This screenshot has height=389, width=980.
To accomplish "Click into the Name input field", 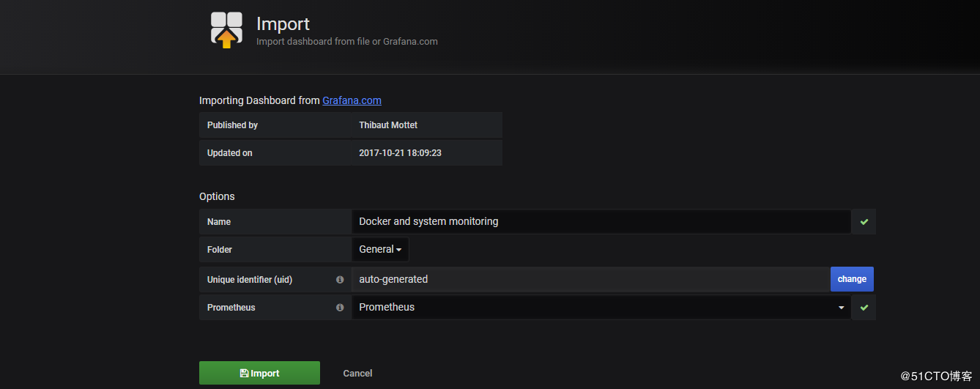I will coord(601,221).
